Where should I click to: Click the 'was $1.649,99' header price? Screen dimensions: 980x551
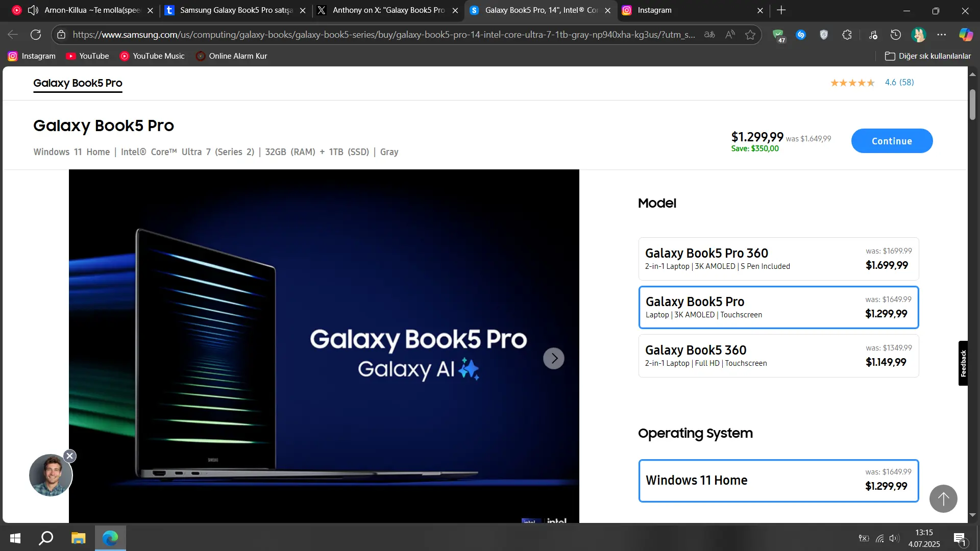[808, 139]
